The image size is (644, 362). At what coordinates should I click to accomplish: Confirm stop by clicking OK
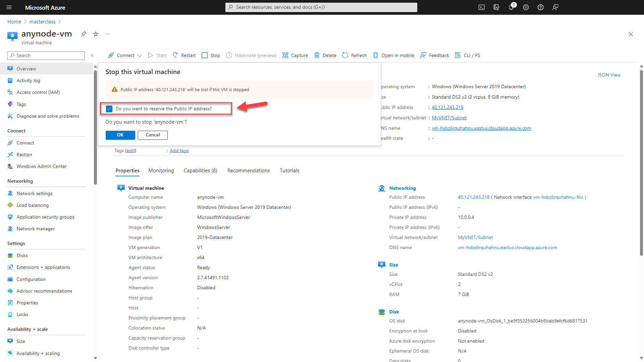coord(120,135)
